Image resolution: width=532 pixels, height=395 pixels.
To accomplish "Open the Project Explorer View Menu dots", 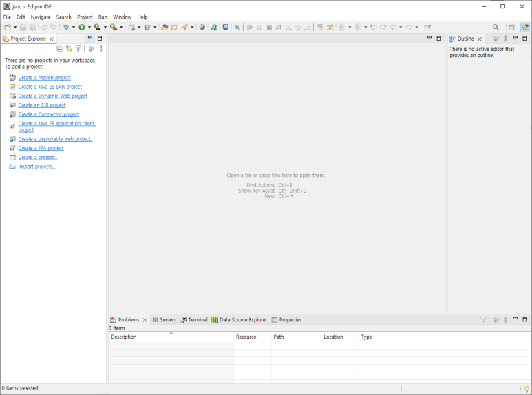I will point(100,49).
